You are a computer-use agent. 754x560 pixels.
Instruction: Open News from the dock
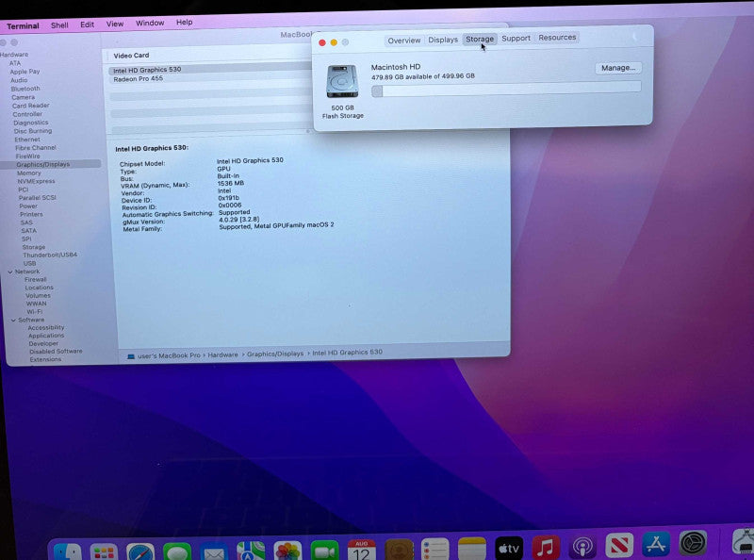(x=619, y=545)
